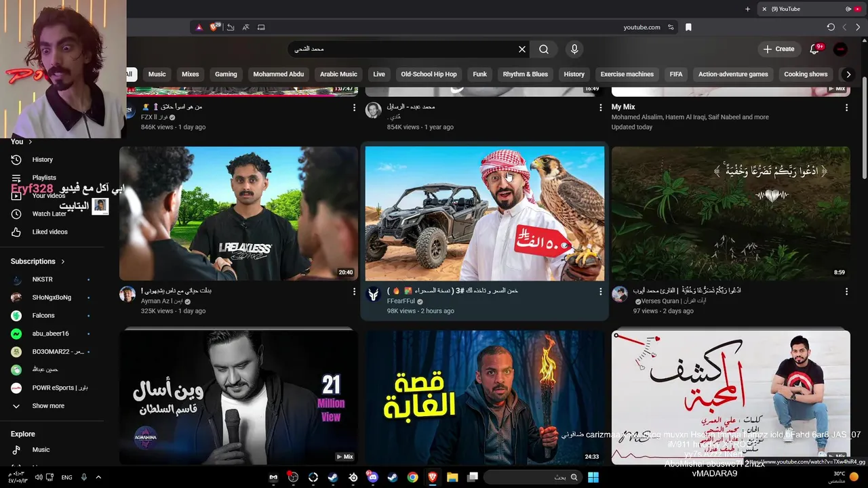Select the FIFA filter chip
Viewport: 868px width, 488px height.
[676, 75]
